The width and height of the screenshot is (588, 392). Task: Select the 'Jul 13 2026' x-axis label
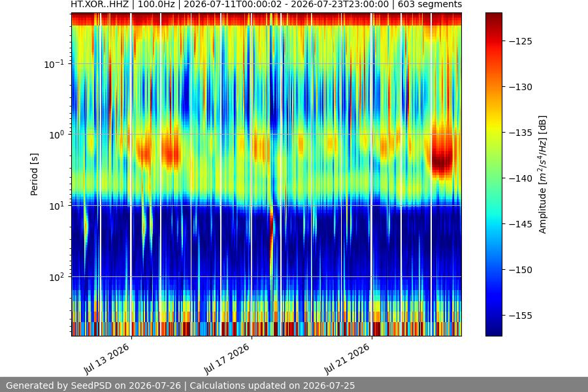106,359
